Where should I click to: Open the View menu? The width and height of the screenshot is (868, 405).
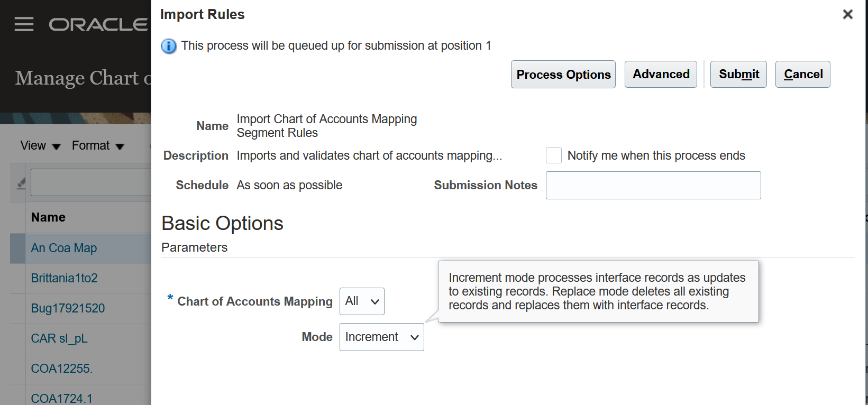click(40, 146)
